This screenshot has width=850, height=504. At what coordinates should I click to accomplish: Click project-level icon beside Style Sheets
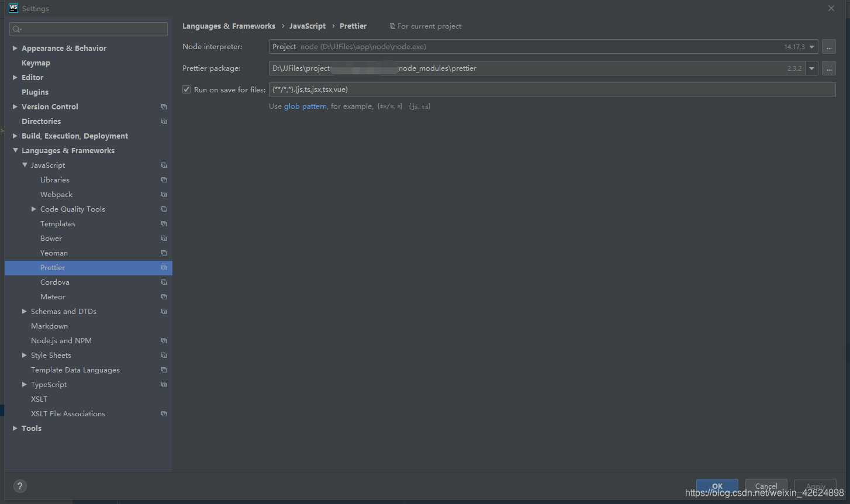164,355
